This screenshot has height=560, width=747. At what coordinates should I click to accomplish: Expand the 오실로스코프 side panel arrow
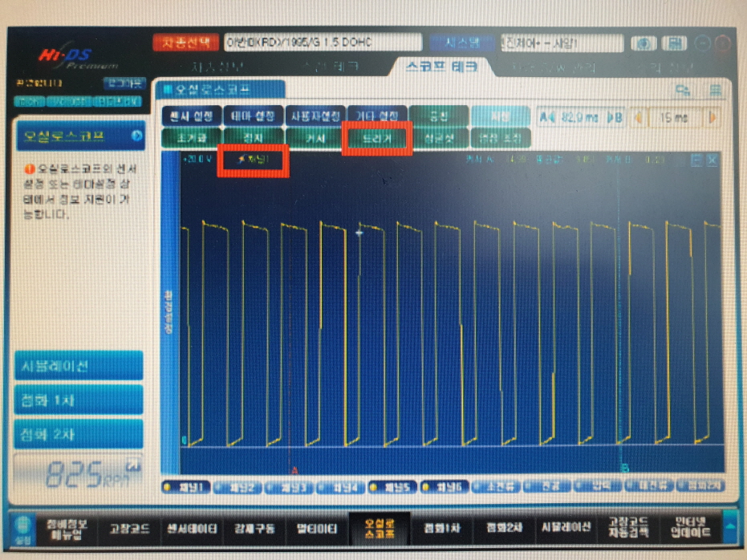click(136, 136)
